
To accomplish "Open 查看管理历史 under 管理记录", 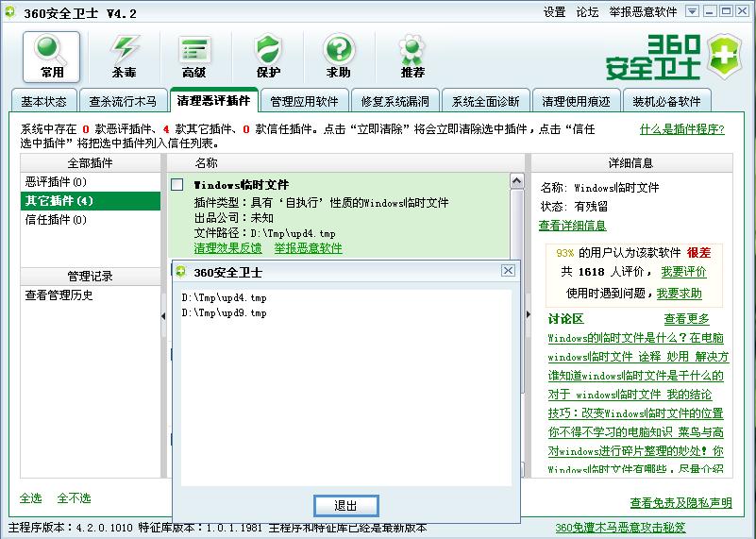I will [x=59, y=295].
